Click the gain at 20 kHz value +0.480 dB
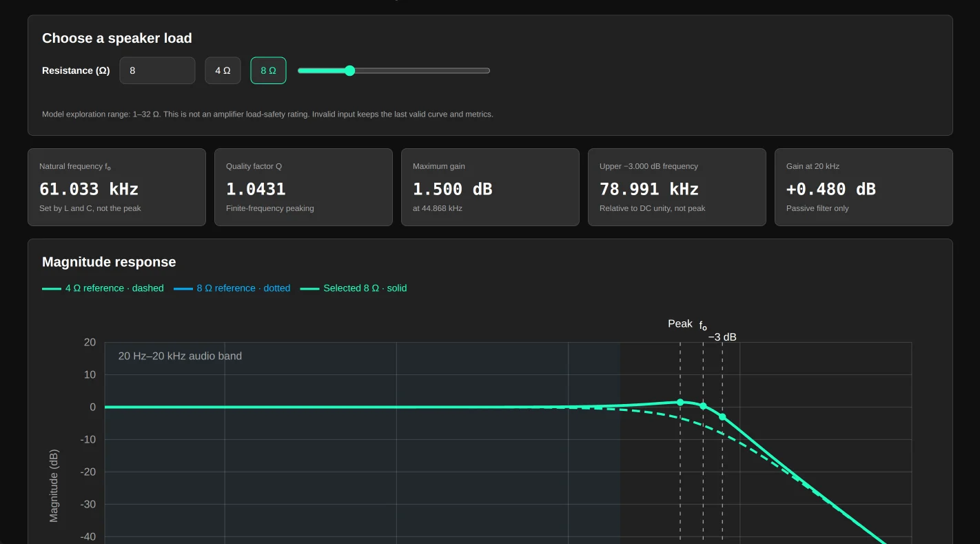Viewport: 980px width, 544px height. click(x=831, y=189)
